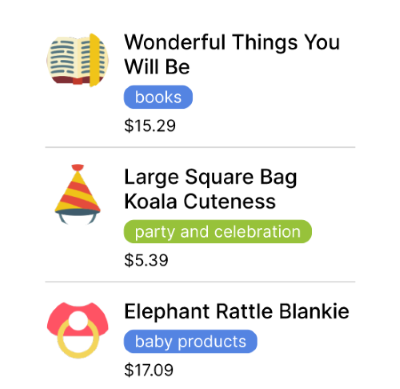Select the 'Will Be' second title line
400x389 pixels.
(x=157, y=67)
